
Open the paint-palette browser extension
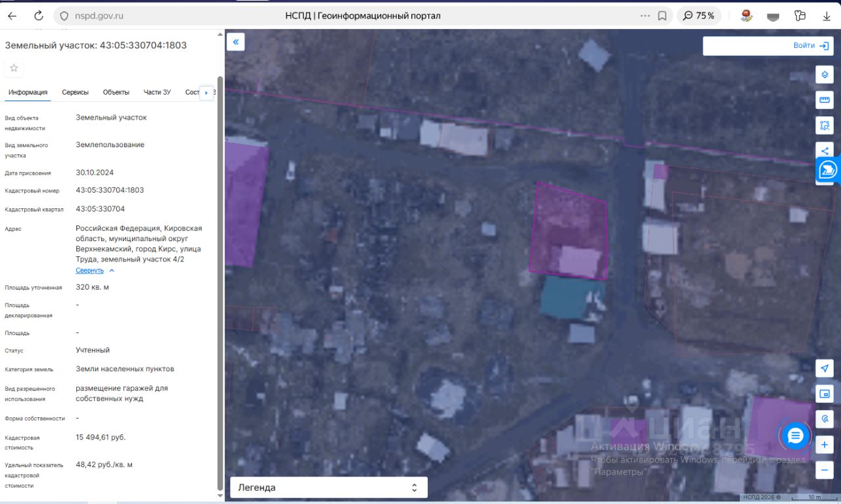(746, 16)
